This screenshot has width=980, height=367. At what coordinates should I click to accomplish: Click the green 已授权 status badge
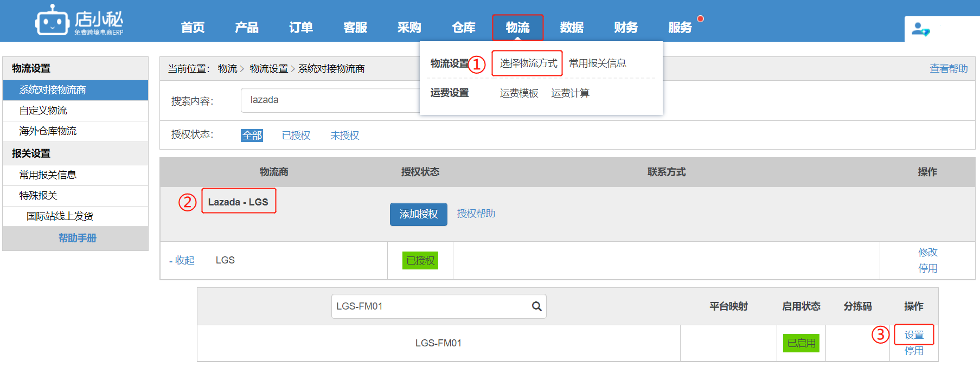(x=420, y=261)
